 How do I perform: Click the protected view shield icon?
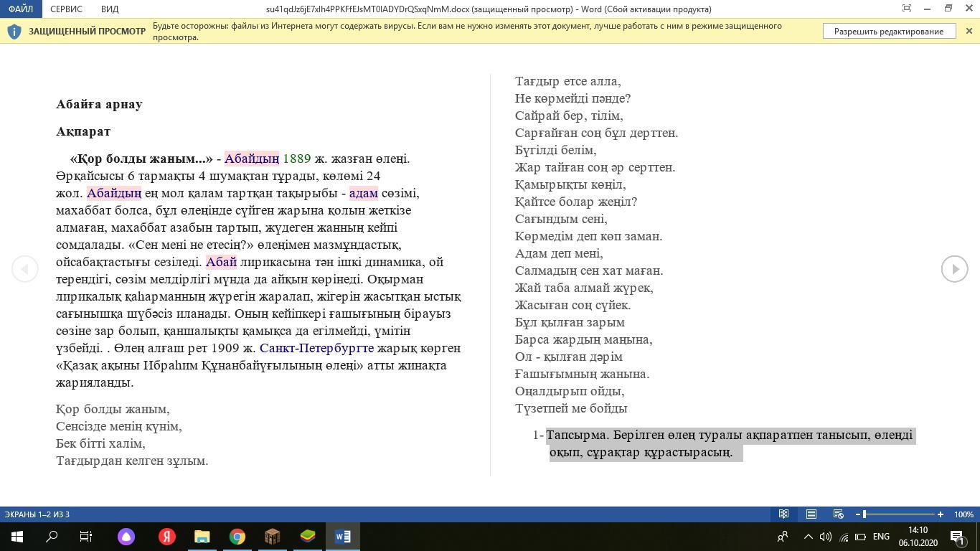click(x=14, y=32)
